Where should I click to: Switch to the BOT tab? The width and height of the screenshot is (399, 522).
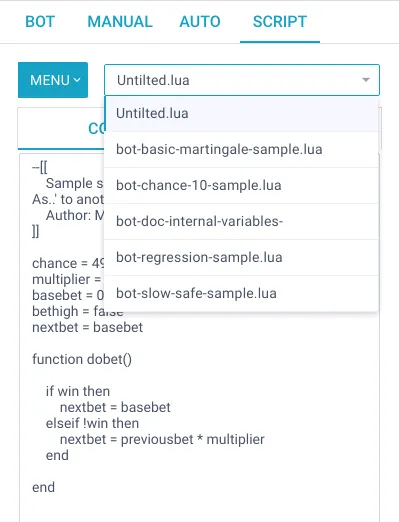click(x=40, y=22)
